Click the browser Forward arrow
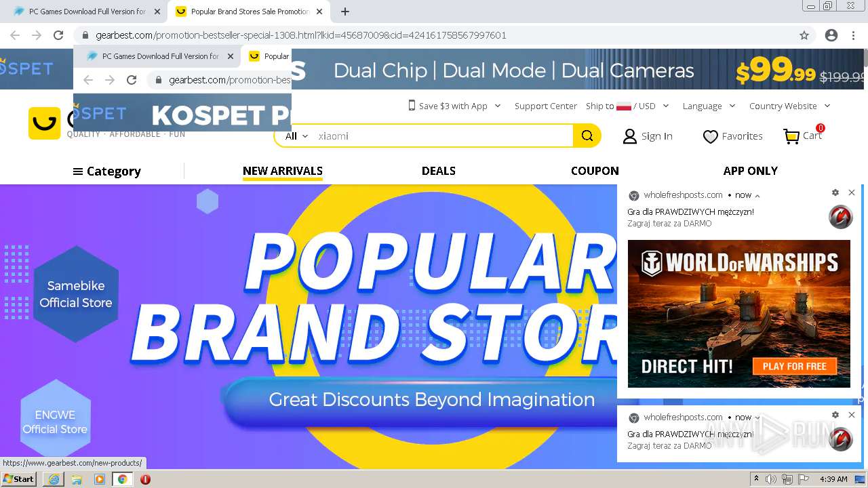The image size is (868, 488). [37, 35]
